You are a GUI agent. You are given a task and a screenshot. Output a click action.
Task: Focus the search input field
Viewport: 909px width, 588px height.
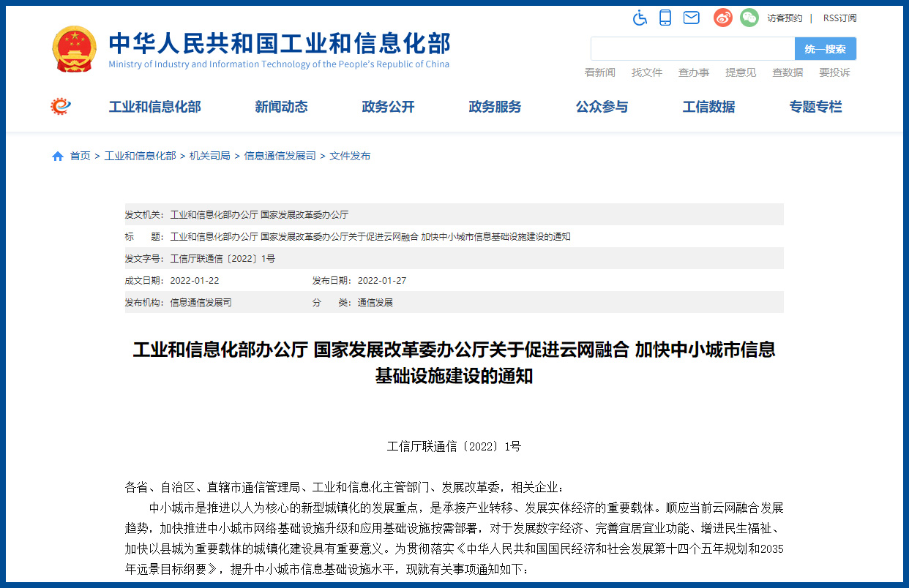click(692, 49)
